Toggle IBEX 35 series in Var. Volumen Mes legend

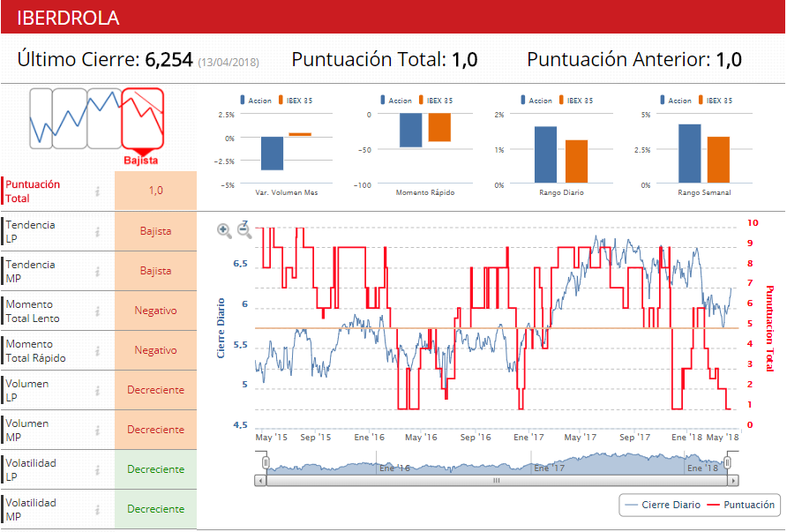(x=296, y=101)
